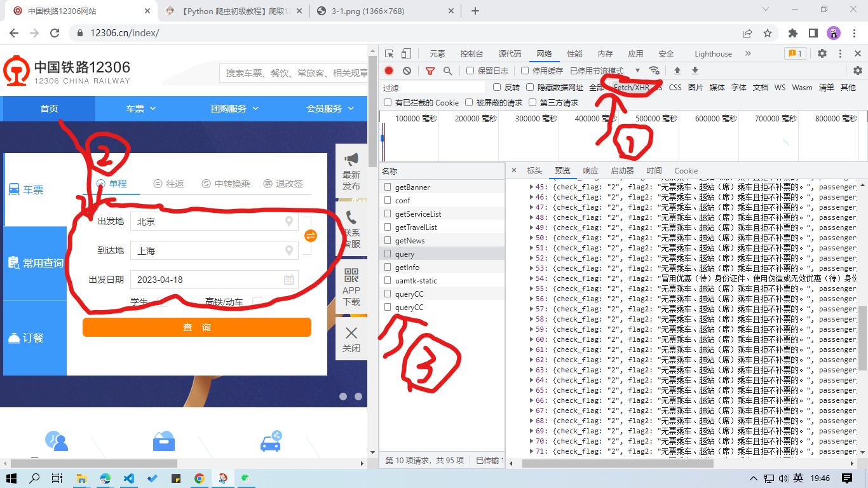
Task: Stop recording the network log (red dot)
Action: tap(389, 71)
